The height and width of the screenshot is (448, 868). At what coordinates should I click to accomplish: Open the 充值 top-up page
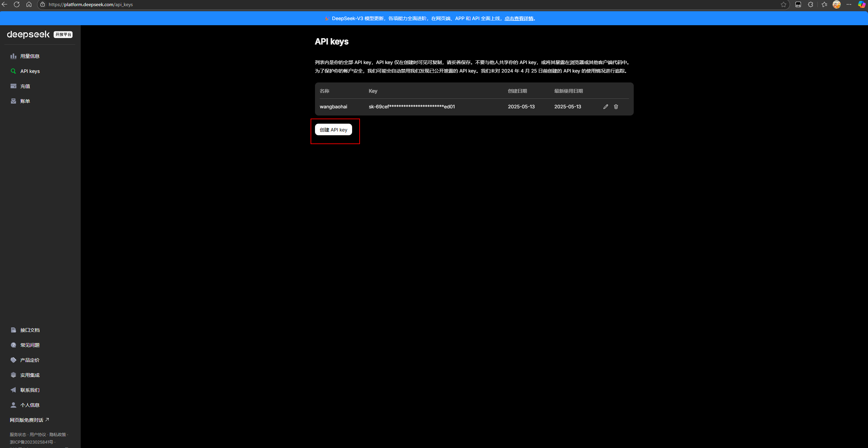click(x=25, y=86)
